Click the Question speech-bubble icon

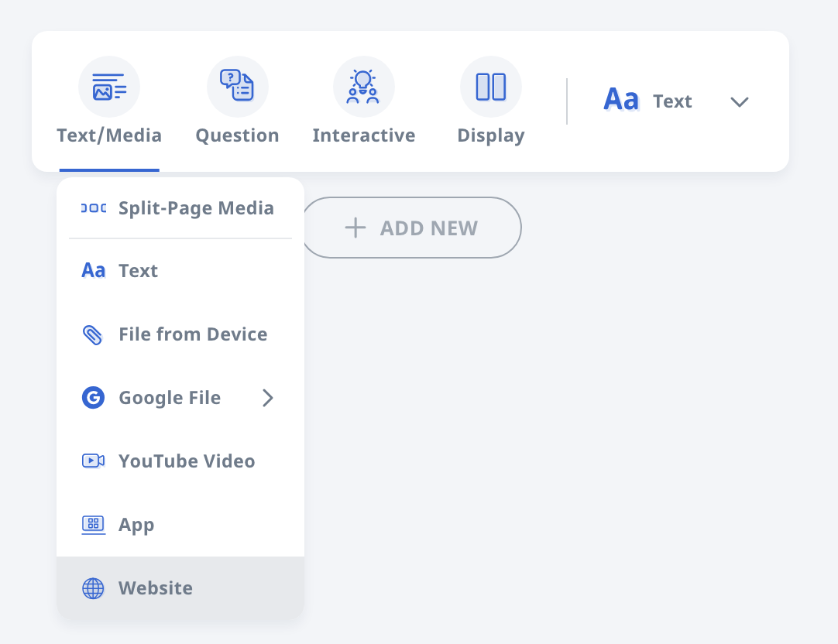pyautogui.click(x=237, y=87)
